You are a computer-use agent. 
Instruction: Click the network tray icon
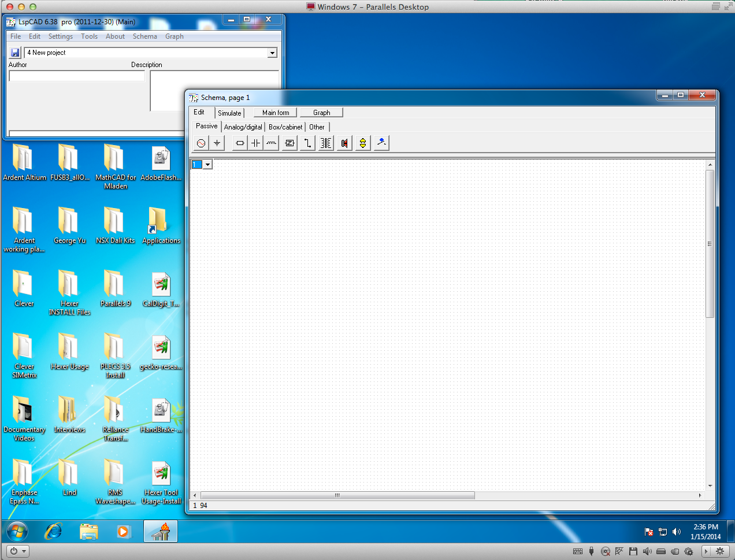point(663,532)
